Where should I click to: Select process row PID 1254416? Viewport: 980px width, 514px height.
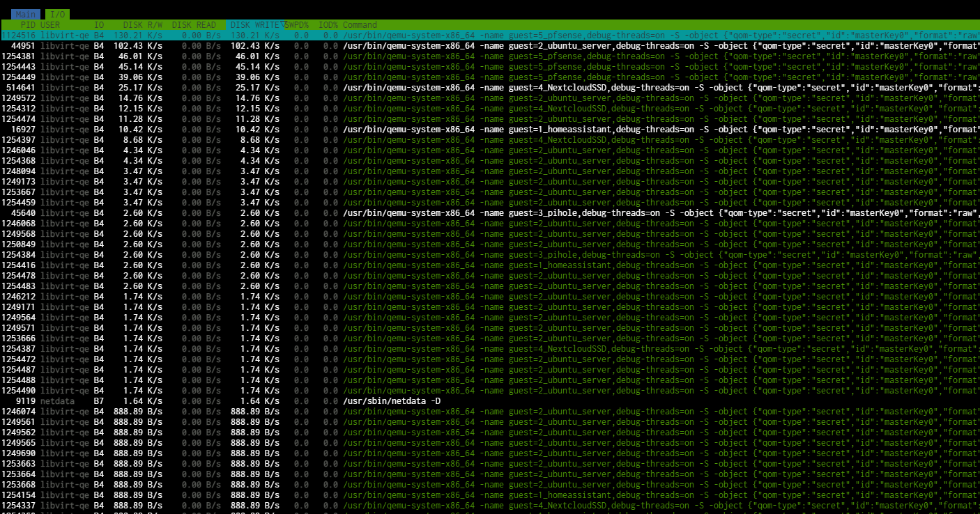[x=490, y=265]
